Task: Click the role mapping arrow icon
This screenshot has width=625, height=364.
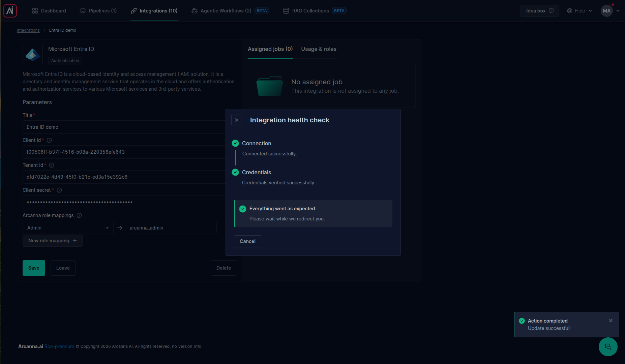Action: (120, 228)
